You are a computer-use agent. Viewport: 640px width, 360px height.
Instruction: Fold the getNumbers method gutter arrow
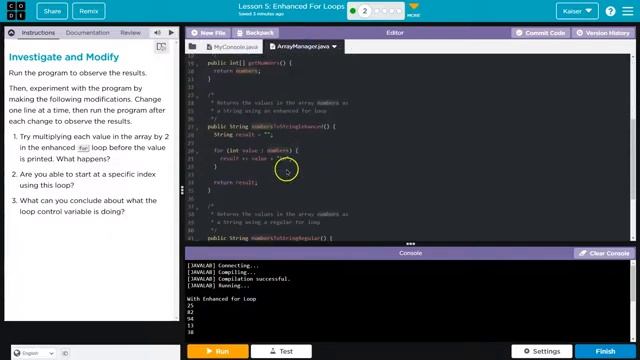pyautogui.click(x=197, y=64)
